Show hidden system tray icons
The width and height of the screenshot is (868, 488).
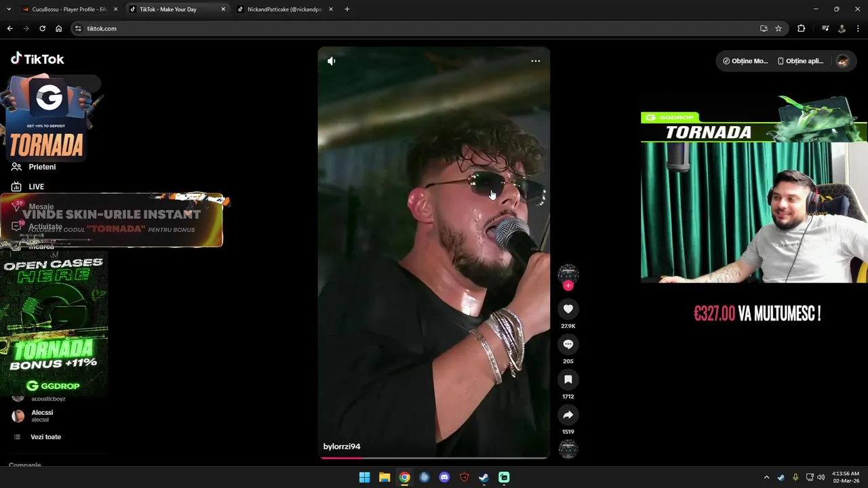coord(766,477)
